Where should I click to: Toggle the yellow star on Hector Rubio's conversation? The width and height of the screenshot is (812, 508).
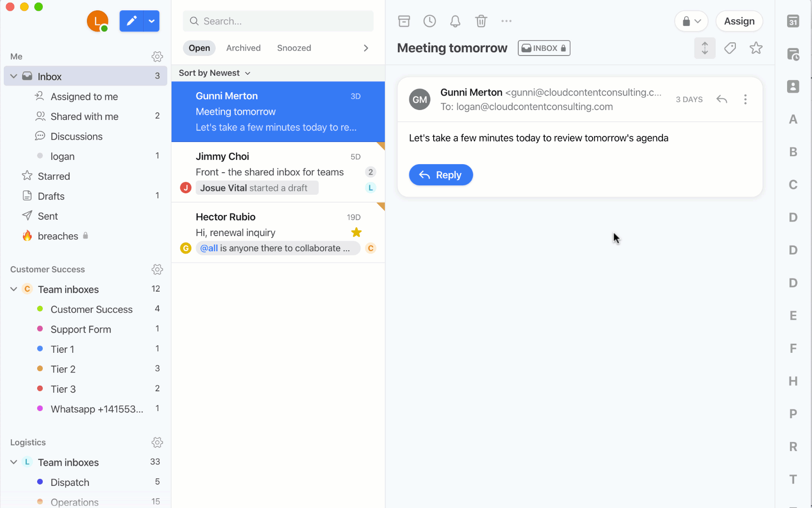356,232
